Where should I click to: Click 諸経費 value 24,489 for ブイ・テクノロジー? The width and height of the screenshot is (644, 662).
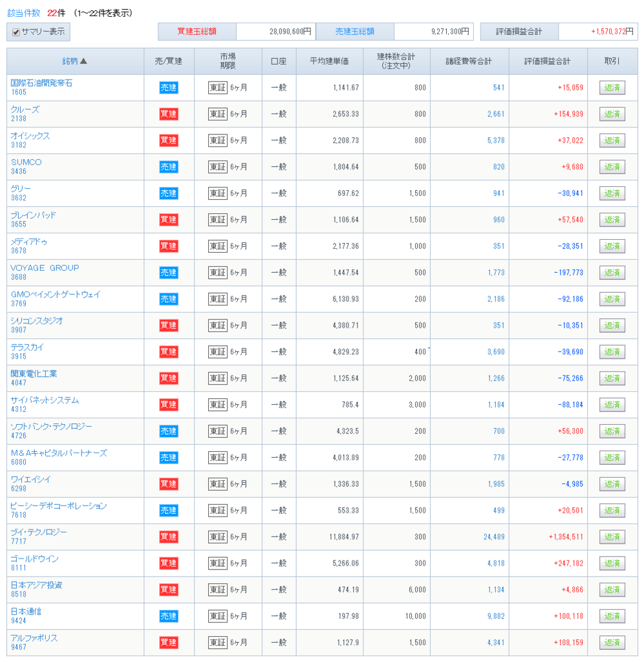[x=494, y=537]
